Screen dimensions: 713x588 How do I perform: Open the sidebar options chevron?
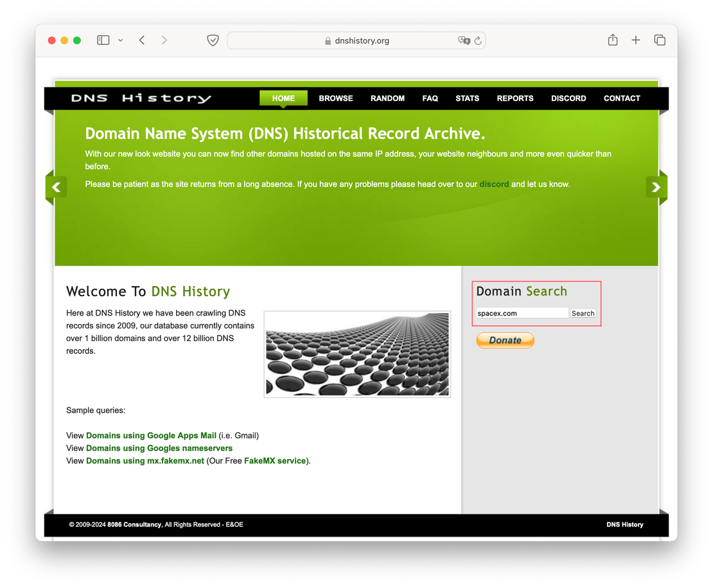121,39
